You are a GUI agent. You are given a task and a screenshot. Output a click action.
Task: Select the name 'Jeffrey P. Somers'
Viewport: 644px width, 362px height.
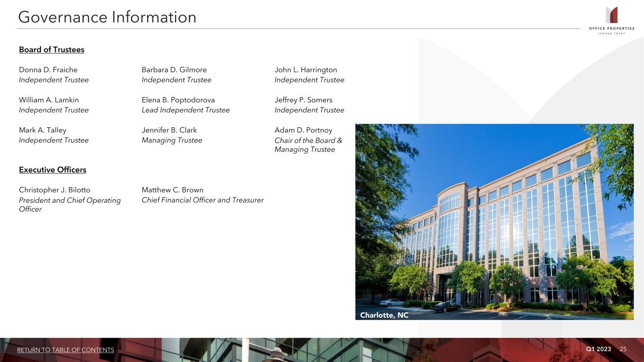303,100
